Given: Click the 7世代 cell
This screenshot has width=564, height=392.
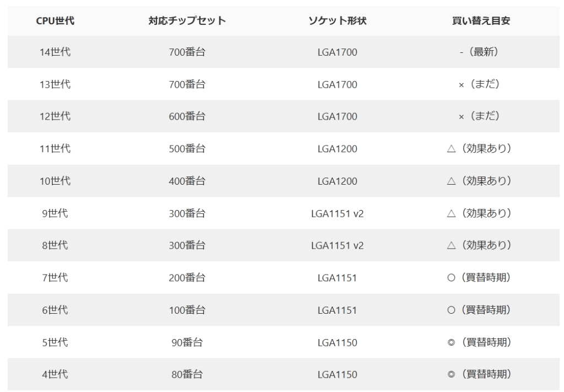Looking at the screenshot, I should pyautogui.click(x=55, y=278).
